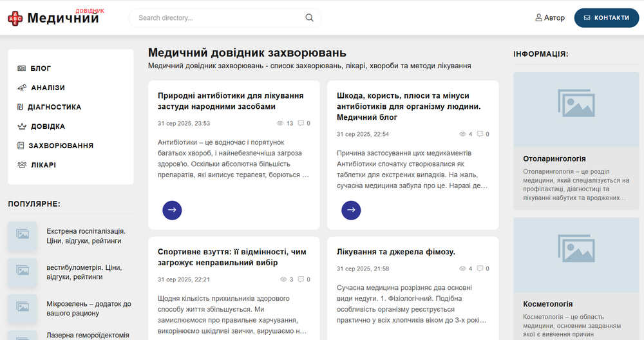Image resolution: width=644 pixels, height=340 pixels.
Task: Click the БЛОГ newspaper icon
Action: click(22, 68)
